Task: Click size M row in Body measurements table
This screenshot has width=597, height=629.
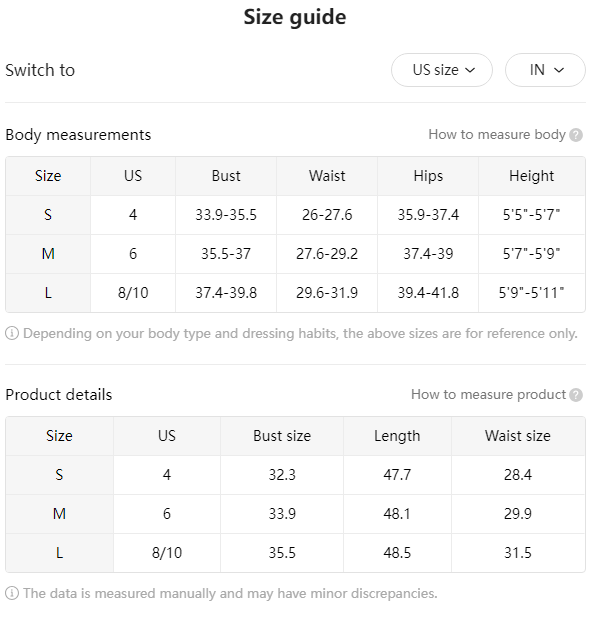Action: (x=295, y=254)
